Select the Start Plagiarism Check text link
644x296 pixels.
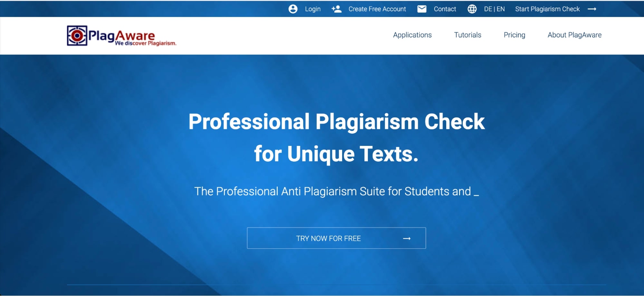pyautogui.click(x=547, y=9)
